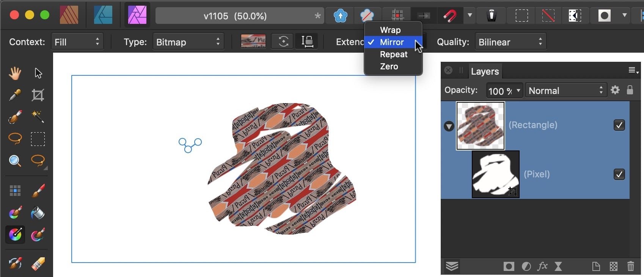Select the active Gradient tool
The width and height of the screenshot is (644, 277).
click(x=15, y=235)
